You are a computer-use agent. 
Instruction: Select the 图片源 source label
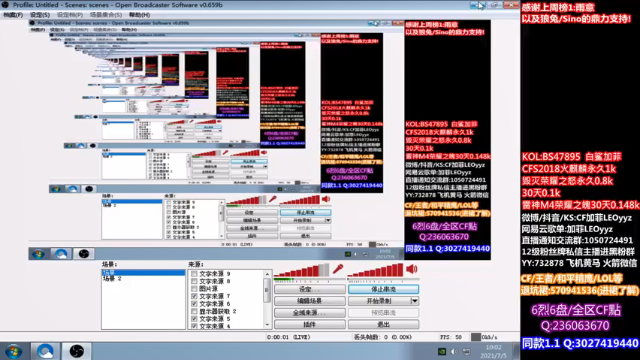208,289
